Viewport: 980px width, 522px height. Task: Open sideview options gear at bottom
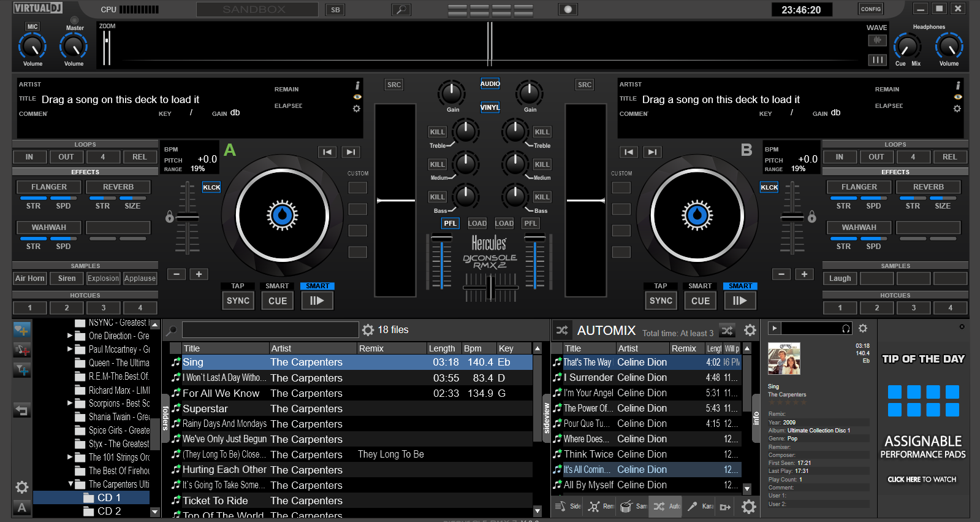749,507
